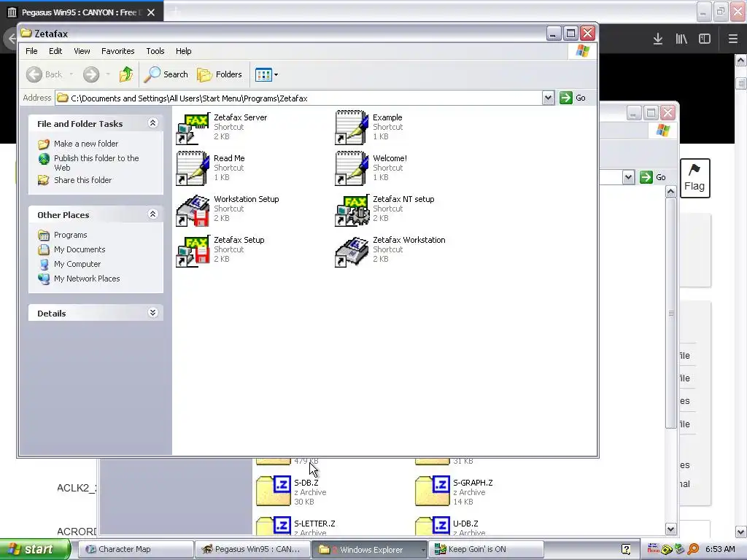Select the Zetafax Setup shortcut icon
Screen dimensions: 747x560
click(193, 251)
